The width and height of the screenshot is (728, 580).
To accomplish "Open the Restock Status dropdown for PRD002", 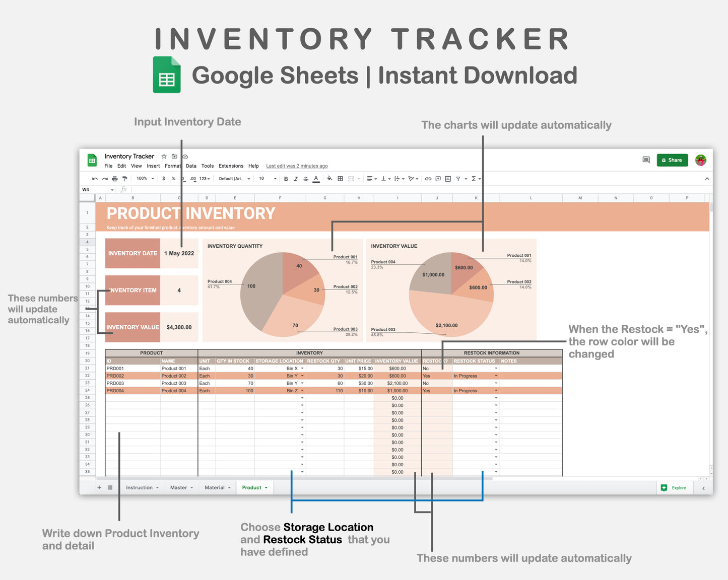I will click(496, 376).
